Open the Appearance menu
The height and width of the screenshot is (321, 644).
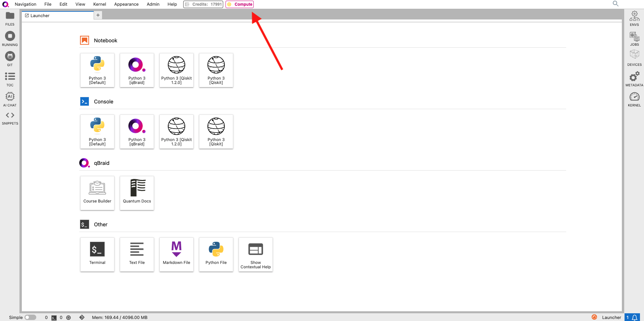(126, 4)
